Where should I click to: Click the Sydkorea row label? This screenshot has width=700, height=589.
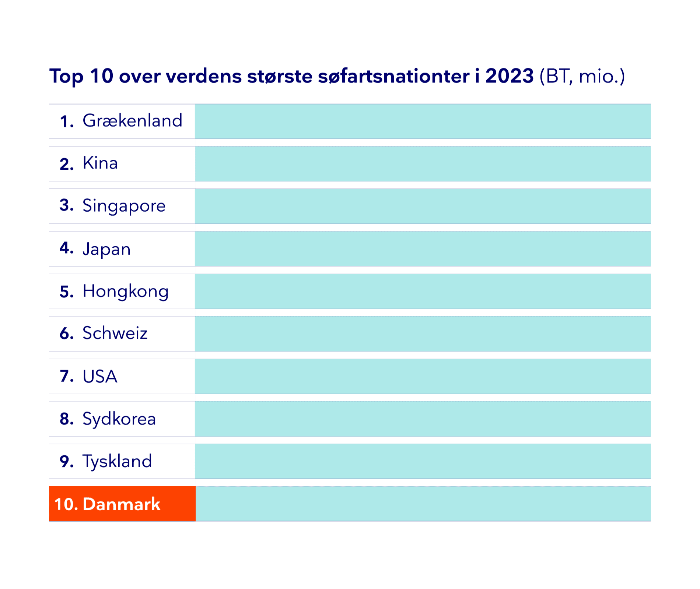[x=119, y=419]
